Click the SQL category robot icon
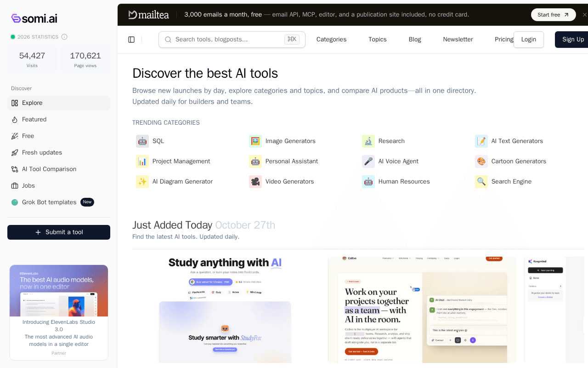The image size is (588, 368). [142, 141]
